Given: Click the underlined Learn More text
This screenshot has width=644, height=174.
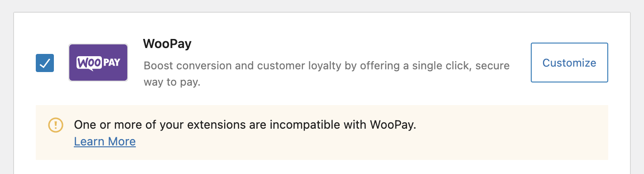Looking at the screenshot, I should pos(105,141).
